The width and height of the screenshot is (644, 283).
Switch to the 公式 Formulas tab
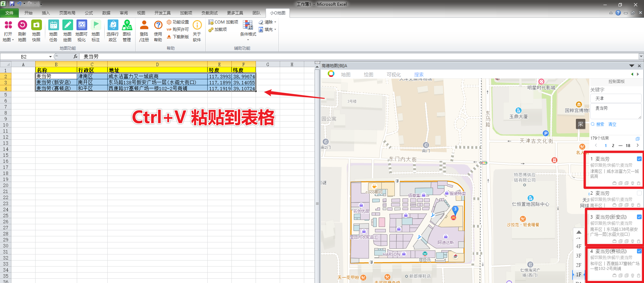click(x=89, y=13)
